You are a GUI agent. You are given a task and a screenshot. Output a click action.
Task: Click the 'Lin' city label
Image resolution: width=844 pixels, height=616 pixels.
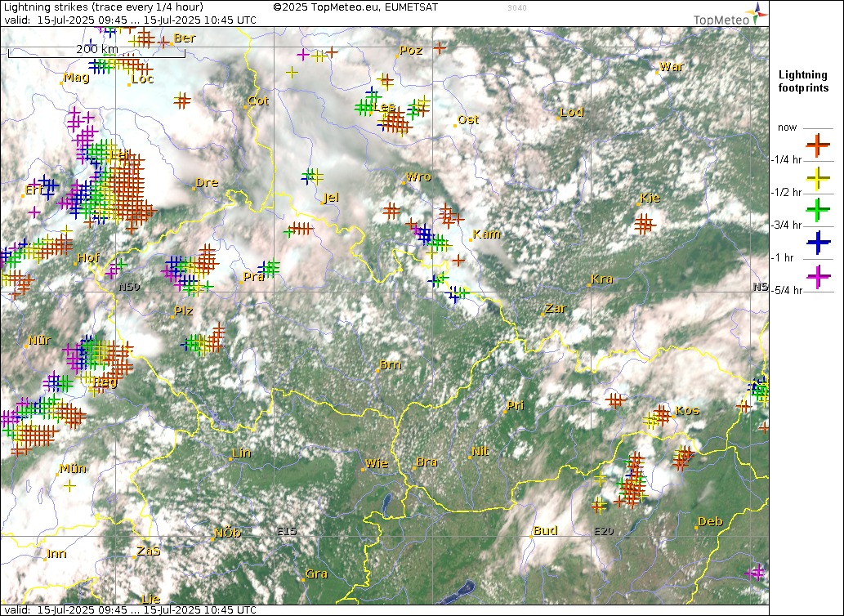(242, 453)
